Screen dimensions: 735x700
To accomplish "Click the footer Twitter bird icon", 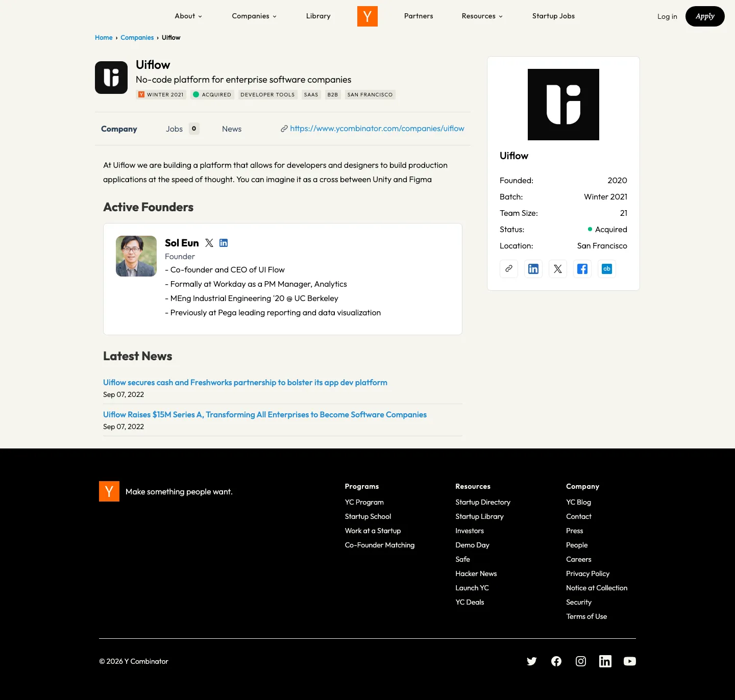I will [x=532, y=661].
